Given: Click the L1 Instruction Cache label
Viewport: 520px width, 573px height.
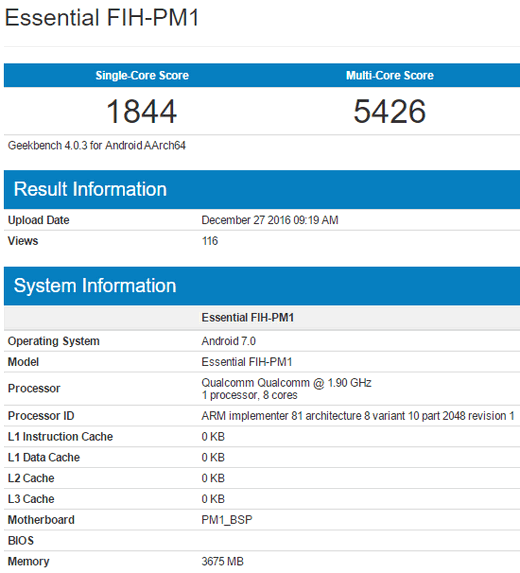Looking at the screenshot, I should click(60, 436).
